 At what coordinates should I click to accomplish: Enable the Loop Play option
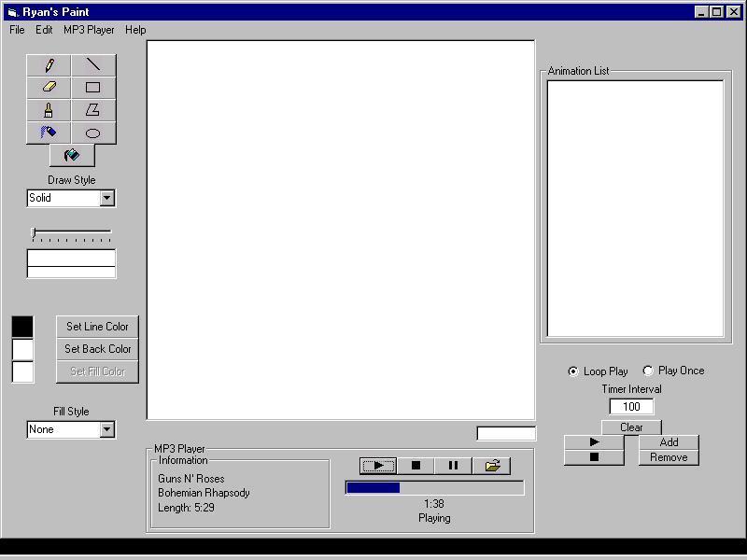point(573,371)
